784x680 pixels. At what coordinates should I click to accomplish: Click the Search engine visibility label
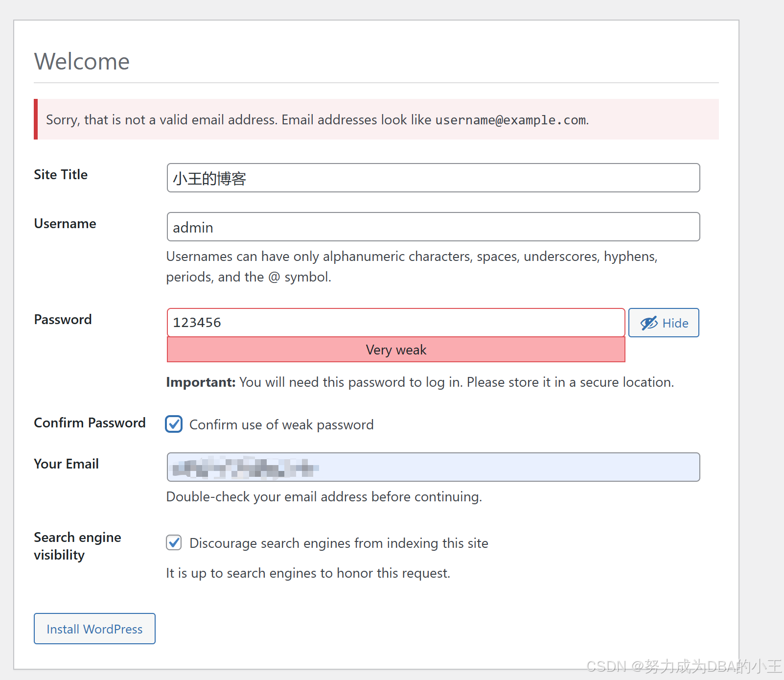77,546
